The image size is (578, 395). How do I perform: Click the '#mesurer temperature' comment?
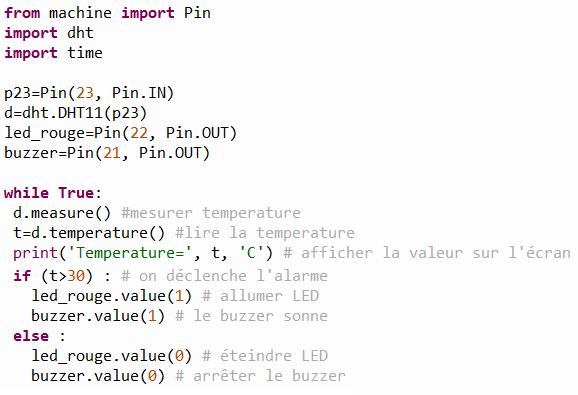click(211, 213)
